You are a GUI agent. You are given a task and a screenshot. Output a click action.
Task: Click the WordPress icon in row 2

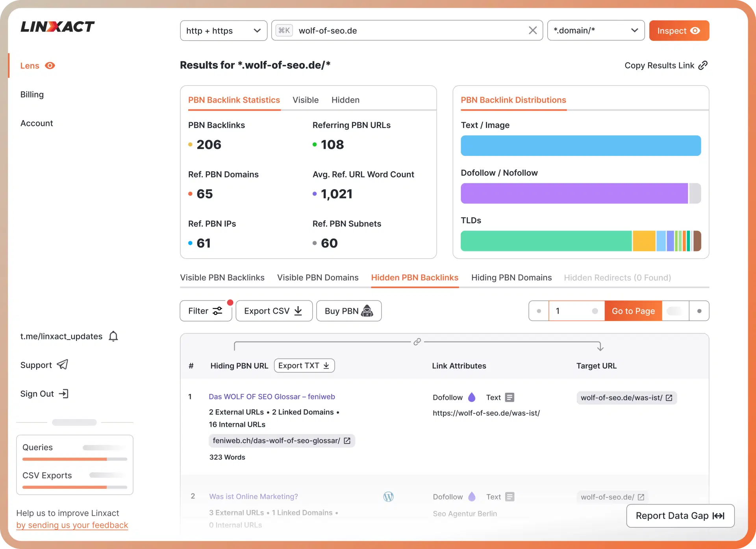(389, 497)
